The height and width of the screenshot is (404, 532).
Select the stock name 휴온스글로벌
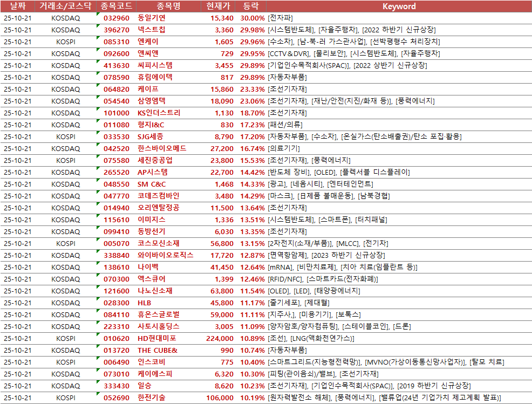click(x=159, y=315)
